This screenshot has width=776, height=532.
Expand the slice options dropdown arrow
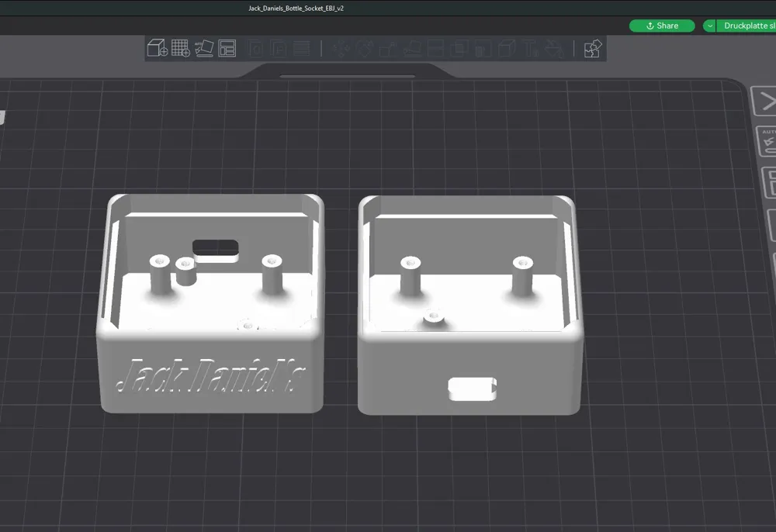click(709, 26)
